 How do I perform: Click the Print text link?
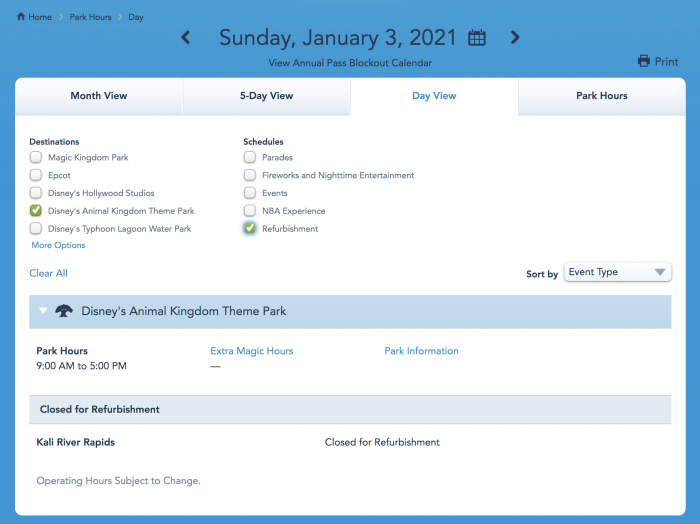(666, 62)
